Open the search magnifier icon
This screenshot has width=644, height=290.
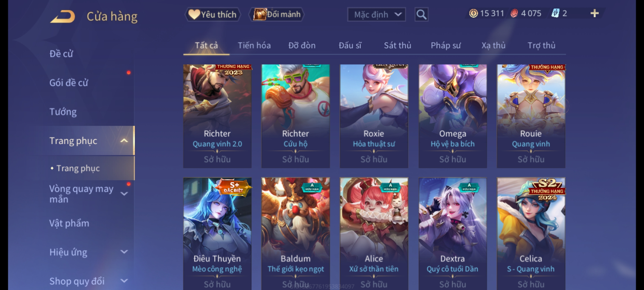[x=421, y=15]
